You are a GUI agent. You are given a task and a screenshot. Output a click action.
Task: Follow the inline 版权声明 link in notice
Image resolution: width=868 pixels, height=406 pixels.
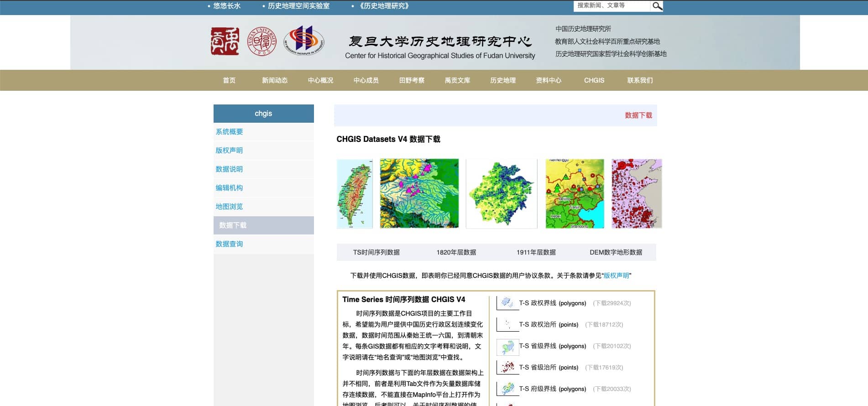616,276
